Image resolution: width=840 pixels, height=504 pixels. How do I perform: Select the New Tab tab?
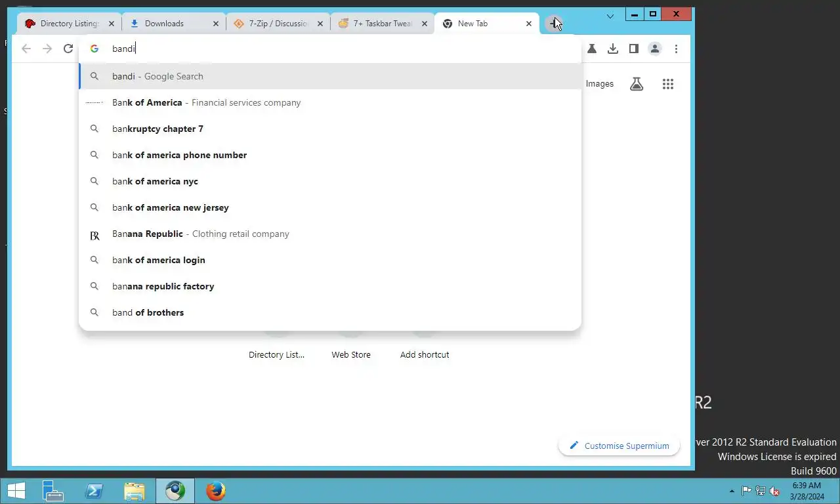487,24
